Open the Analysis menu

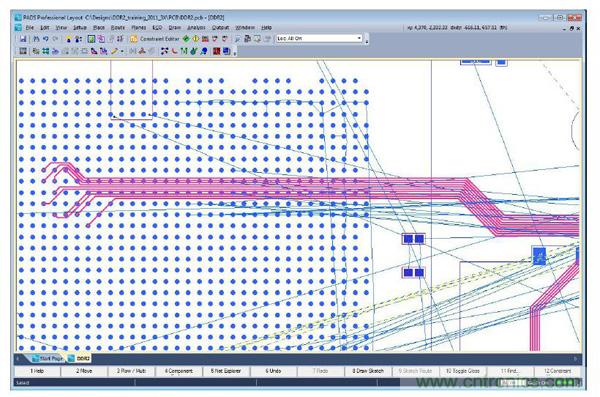point(196,28)
